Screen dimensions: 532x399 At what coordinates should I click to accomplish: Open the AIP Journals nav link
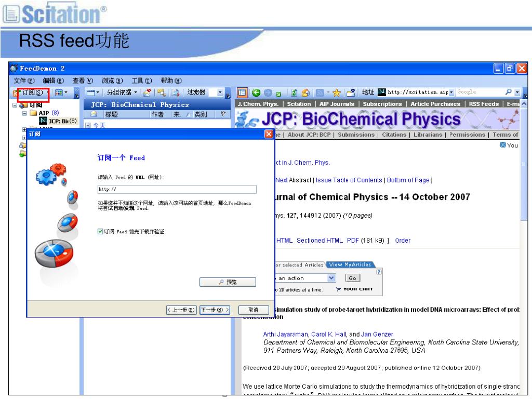tap(337, 104)
